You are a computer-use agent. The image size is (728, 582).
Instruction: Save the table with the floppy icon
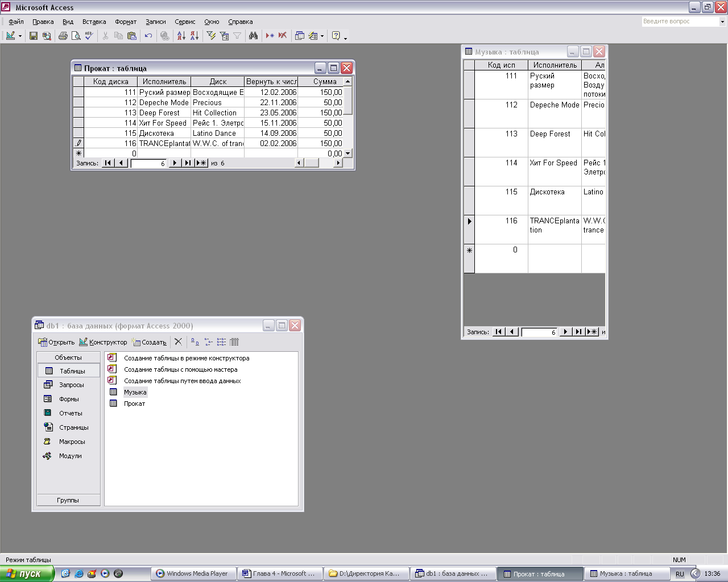click(x=34, y=36)
